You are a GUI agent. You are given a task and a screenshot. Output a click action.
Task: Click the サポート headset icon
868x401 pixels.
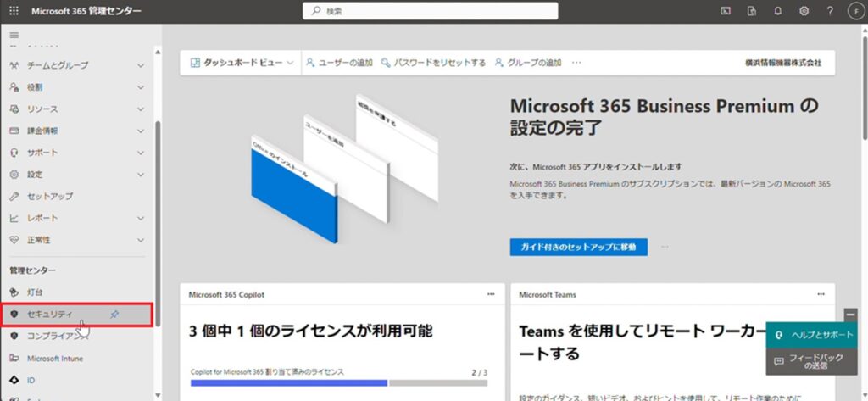[x=14, y=153]
